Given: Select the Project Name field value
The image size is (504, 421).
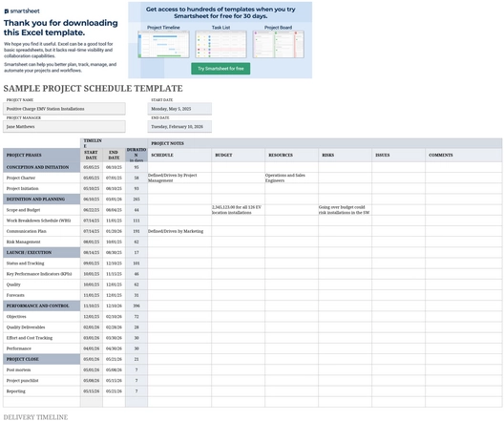Looking at the screenshot, I should click(64, 109).
